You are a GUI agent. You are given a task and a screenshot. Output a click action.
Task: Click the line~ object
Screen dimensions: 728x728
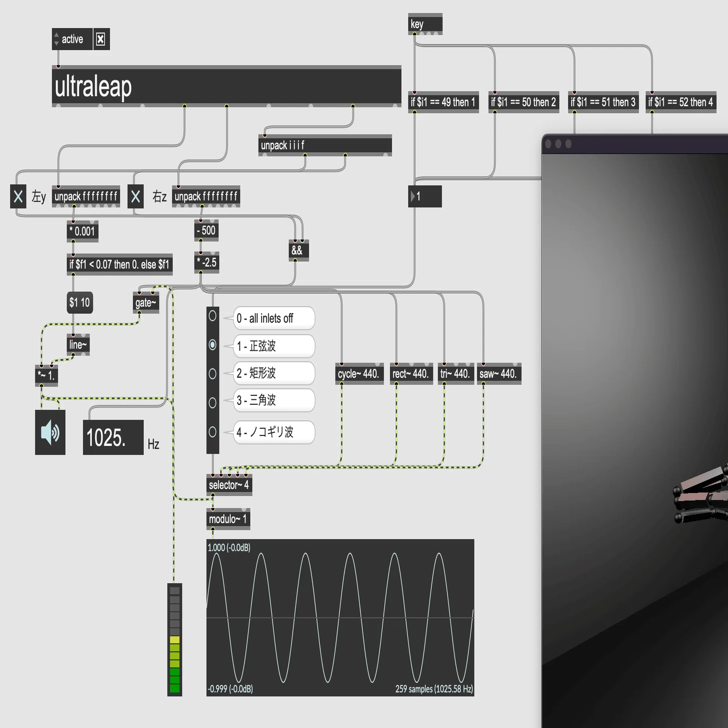click(78, 345)
